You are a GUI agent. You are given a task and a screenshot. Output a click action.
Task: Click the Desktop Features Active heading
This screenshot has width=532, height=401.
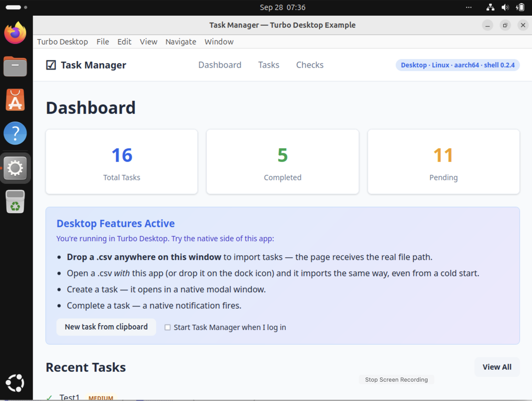[x=115, y=223]
